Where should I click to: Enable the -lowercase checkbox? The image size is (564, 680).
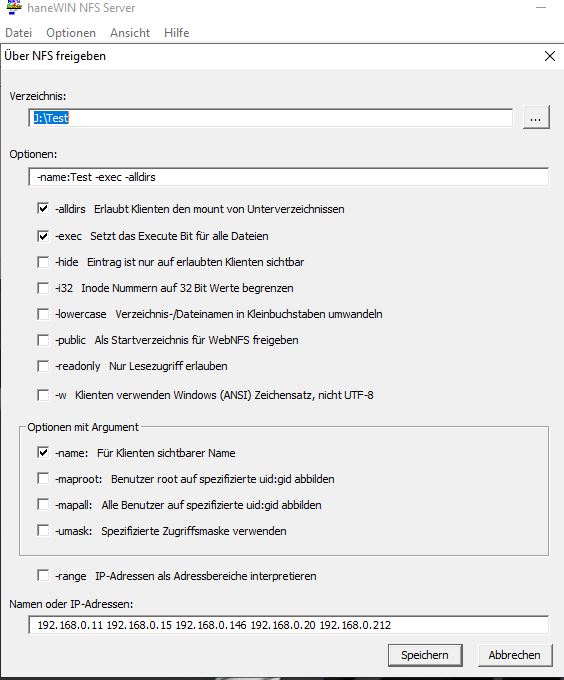pos(43,314)
